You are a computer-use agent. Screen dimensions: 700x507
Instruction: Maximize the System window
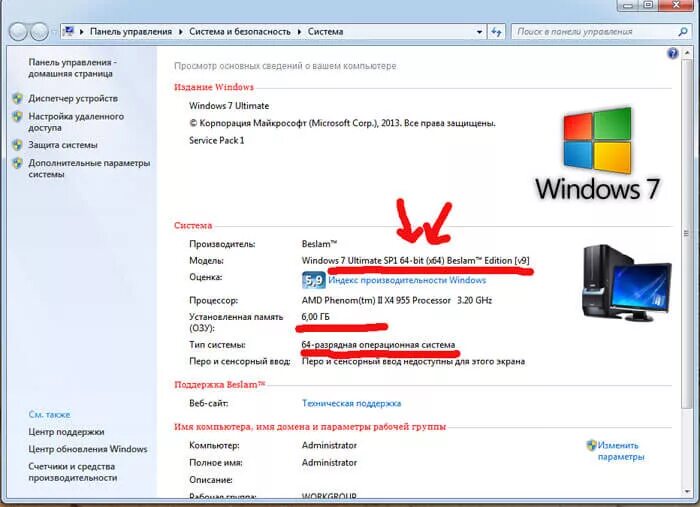coord(649,5)
